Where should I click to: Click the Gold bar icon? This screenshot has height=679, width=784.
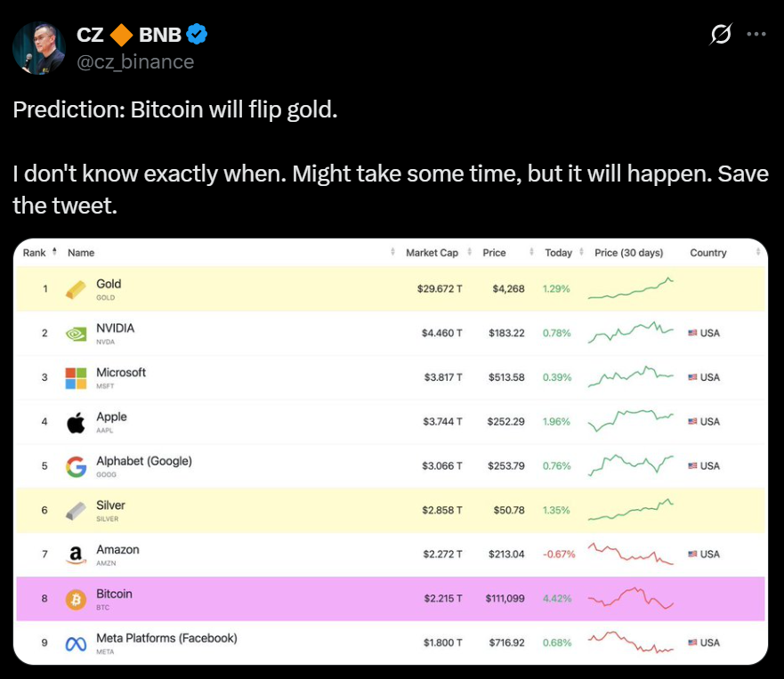tap(77, 289)
